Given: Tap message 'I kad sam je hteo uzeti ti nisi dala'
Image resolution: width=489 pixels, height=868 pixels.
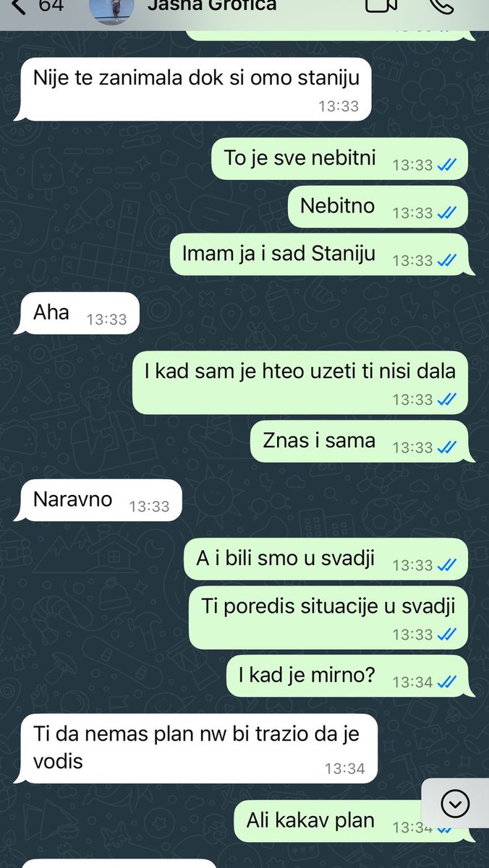Looking at the screenshot, I should click(x=300, y=383).
